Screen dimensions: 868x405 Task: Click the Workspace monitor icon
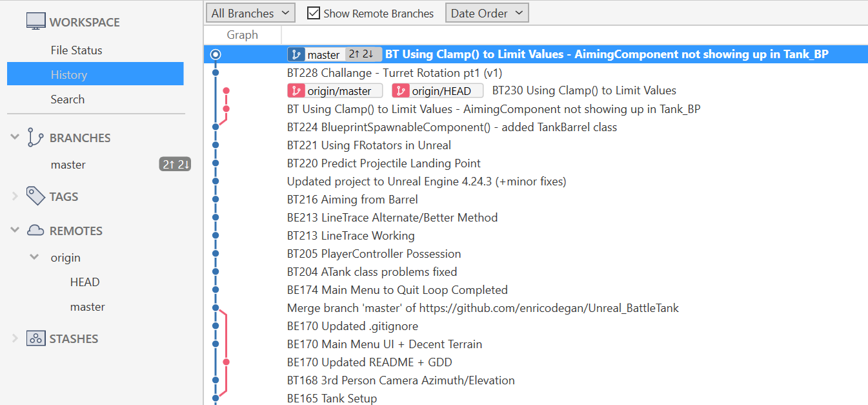(x=36, y=21)
